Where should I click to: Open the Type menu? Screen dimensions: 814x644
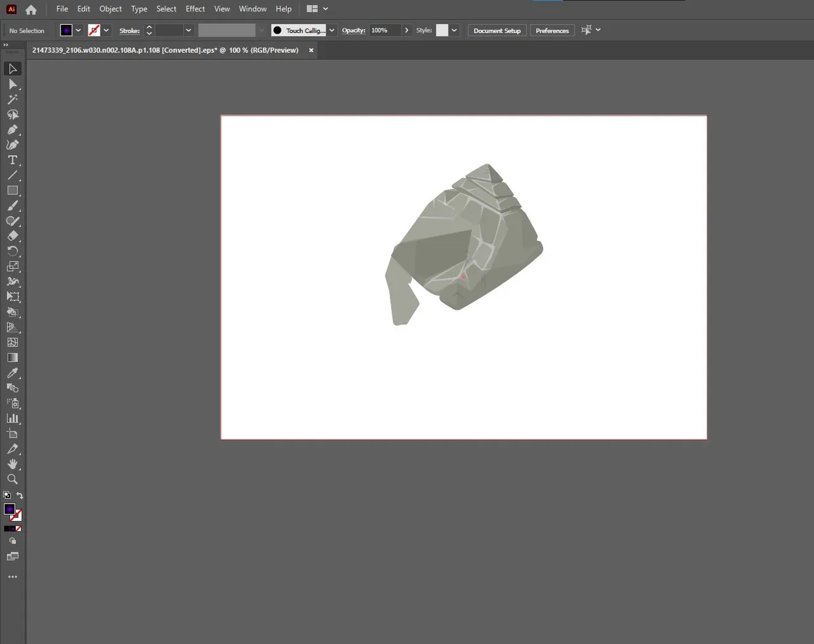coord(139,9)
